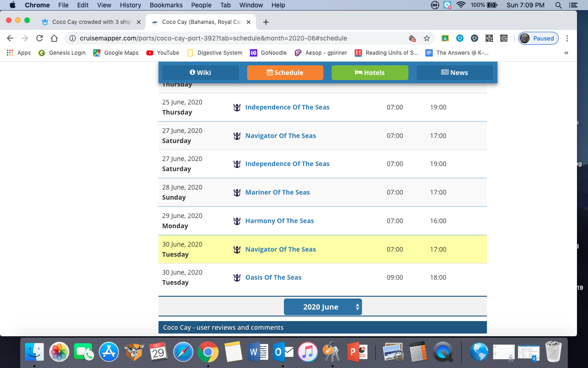The width and height of the screenshot is (588, 368).
Task: Open Calculator from the dock
Action: coord(418,353)
